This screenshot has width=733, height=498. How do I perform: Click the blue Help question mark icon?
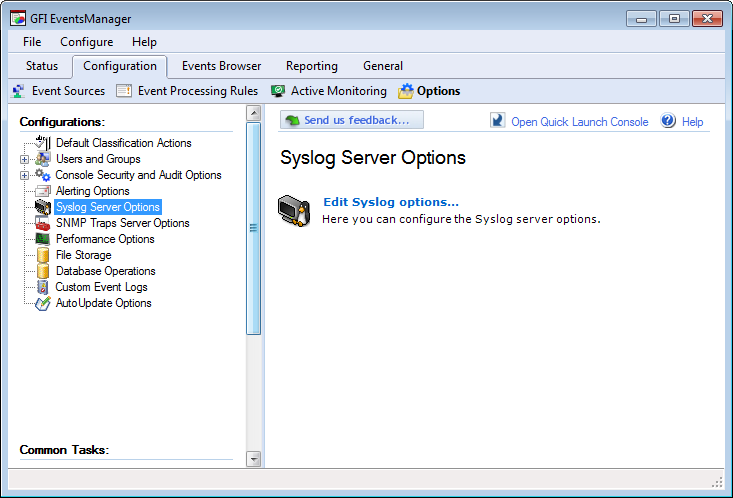[x=668, y=121]
